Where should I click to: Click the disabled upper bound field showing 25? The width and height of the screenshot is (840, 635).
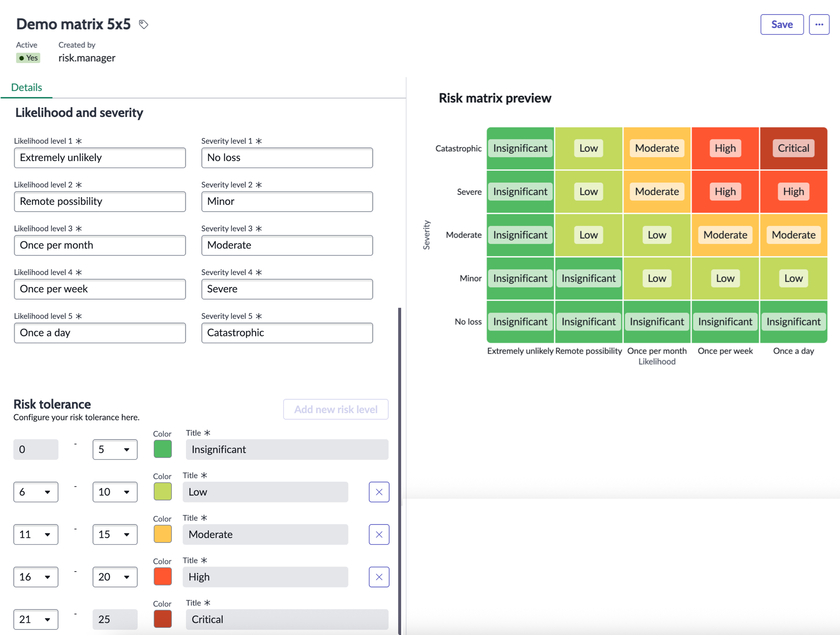pyautogui.click(x=115, y=619)
